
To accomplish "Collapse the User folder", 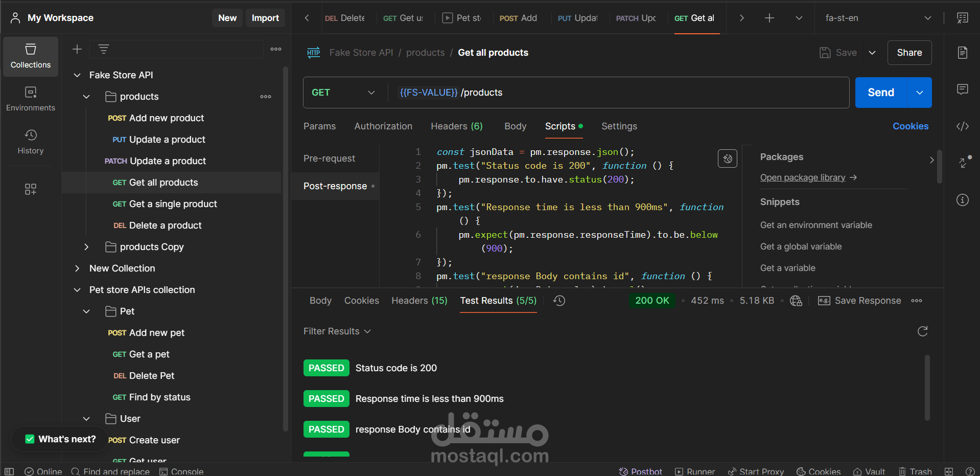I will tap(86, 419).
